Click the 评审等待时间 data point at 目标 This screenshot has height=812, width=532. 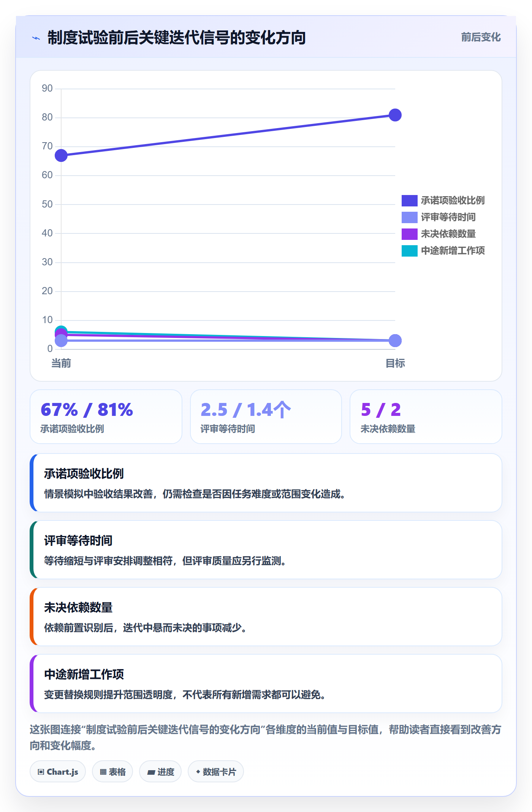(x=395, y=341)
